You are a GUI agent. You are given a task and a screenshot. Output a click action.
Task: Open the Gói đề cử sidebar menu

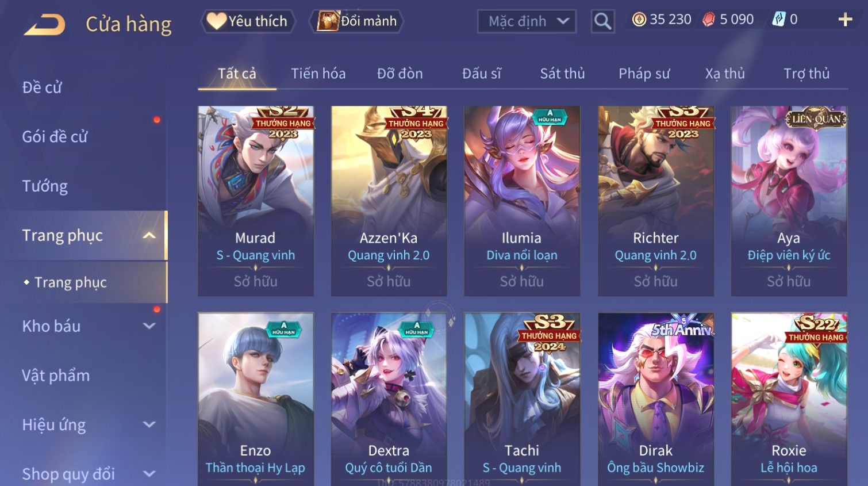(55, 137)
